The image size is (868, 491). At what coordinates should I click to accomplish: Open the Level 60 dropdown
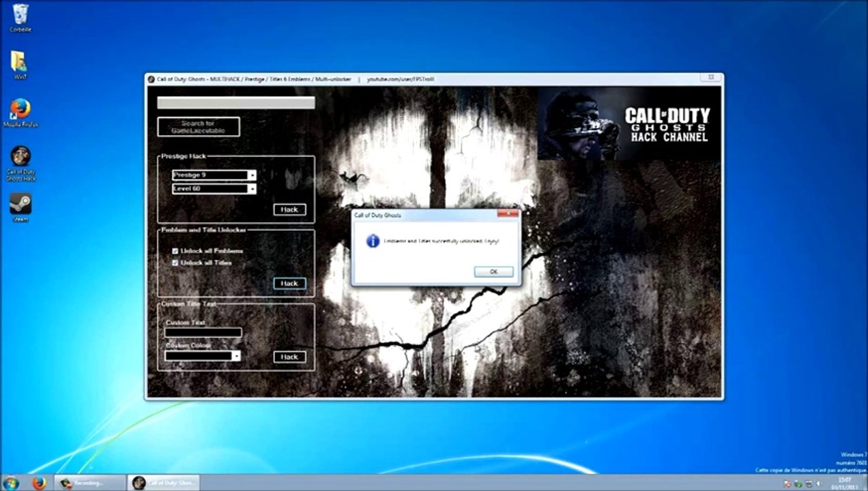(x=214, y=189)
